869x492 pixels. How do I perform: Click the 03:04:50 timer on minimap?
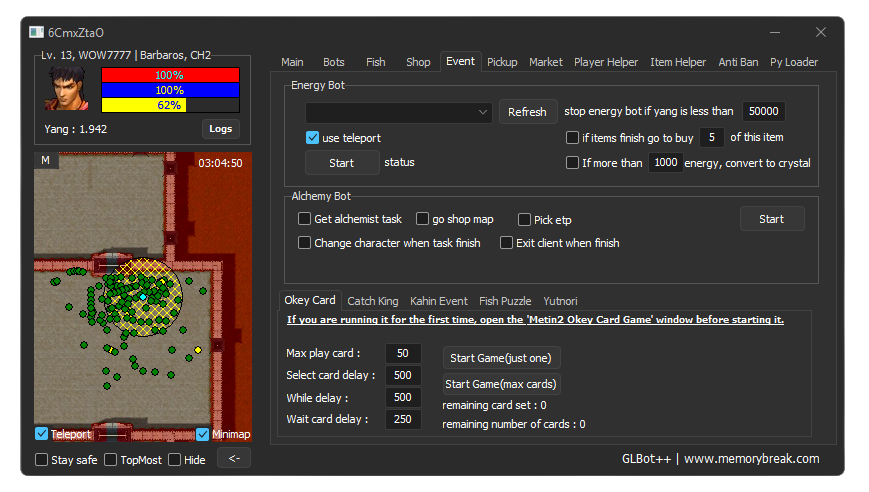coord(220,163)
